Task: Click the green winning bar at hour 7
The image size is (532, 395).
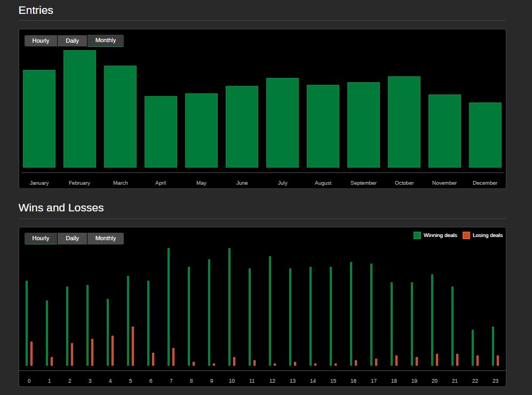Action: coord(169,307)
